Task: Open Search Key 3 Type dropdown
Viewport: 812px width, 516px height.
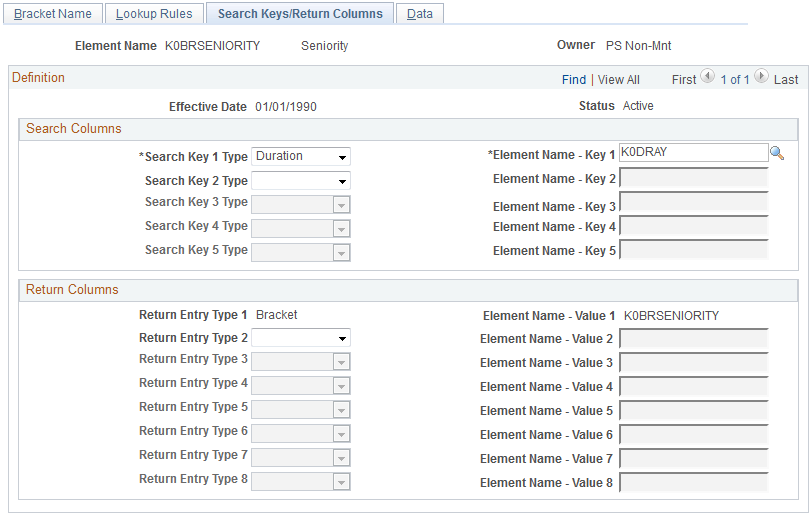Action: coord(300,205)
